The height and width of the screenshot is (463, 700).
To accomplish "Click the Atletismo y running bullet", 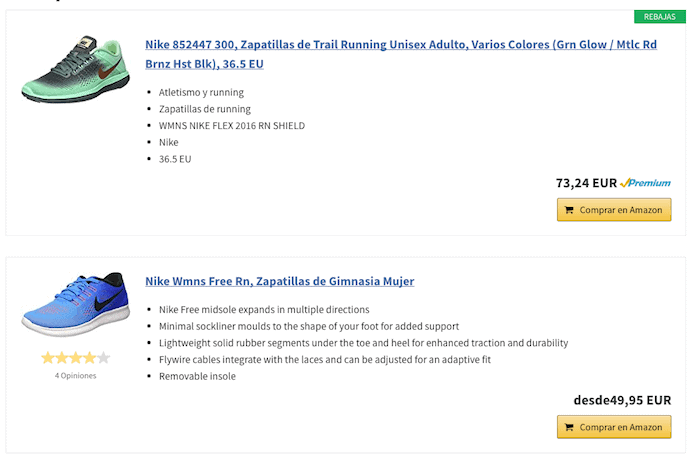I will (x=201, y=92).
